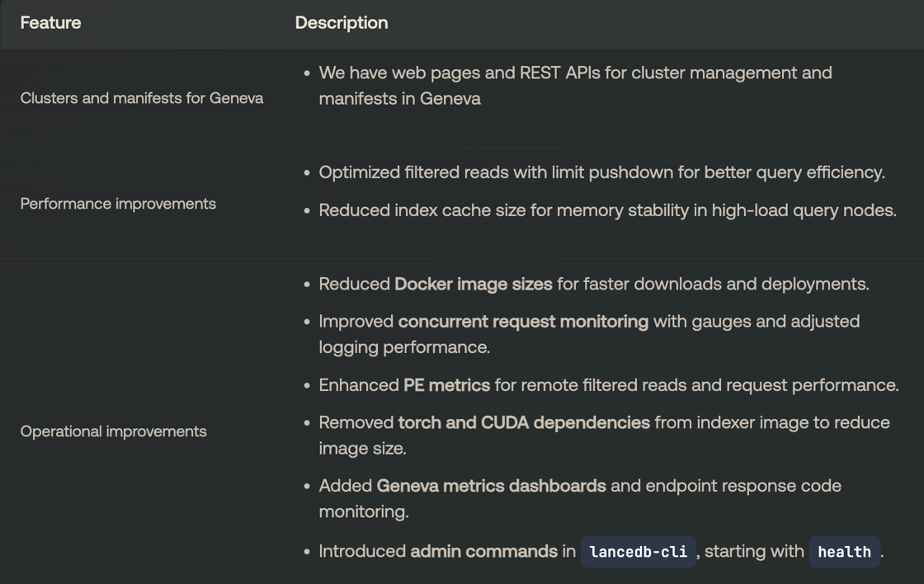924x584 pixels.
Task: Click the bold 'Docker image sizes' text
Action: click(x=474, y=285)
